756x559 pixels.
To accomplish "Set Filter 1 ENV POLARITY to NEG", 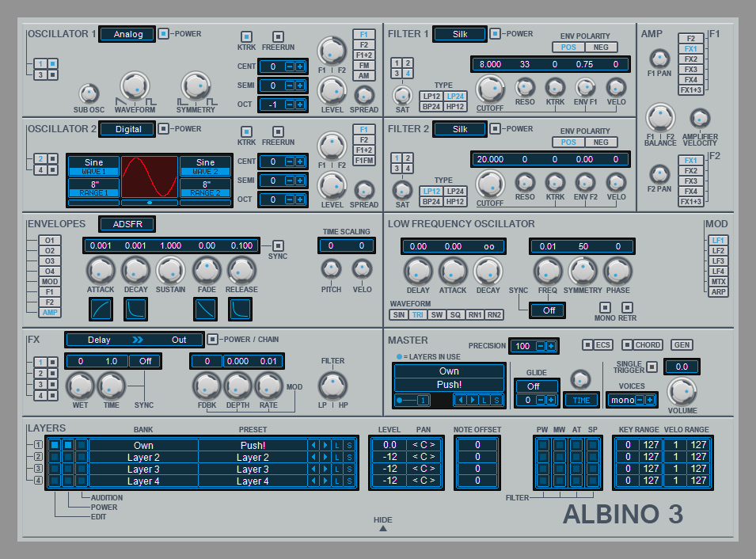I will [x=601, y=48].
